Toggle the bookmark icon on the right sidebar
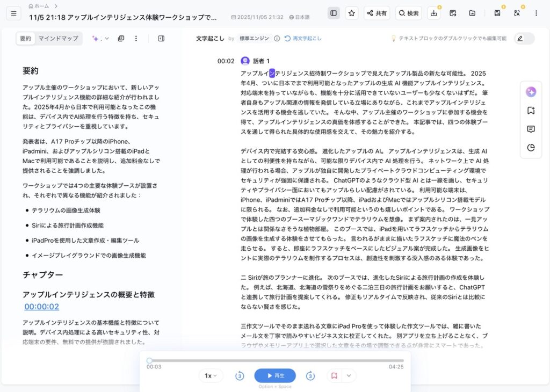 531,110
